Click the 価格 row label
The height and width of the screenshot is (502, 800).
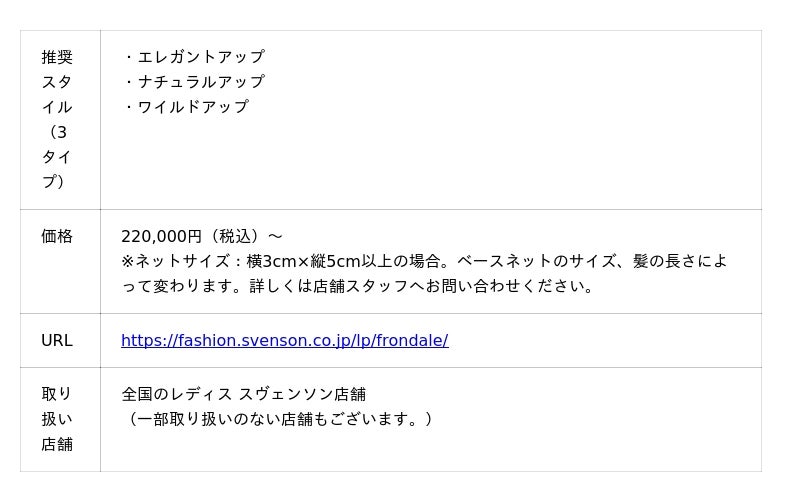tap(57, 236)
